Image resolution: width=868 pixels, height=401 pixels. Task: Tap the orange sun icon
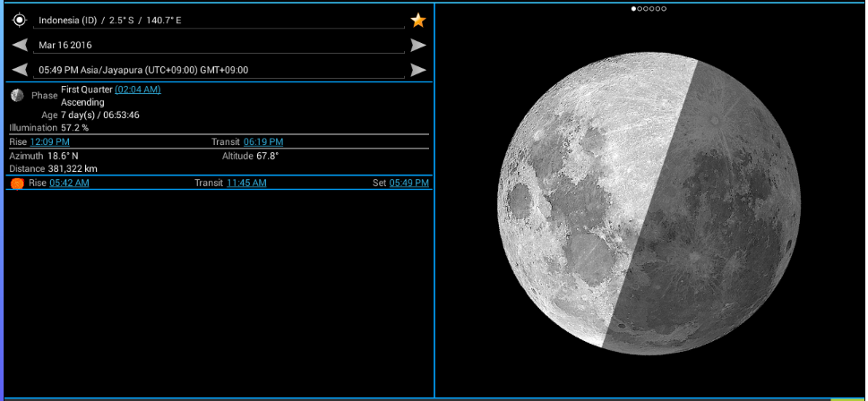pyautogui.click(x=17, y=183)
